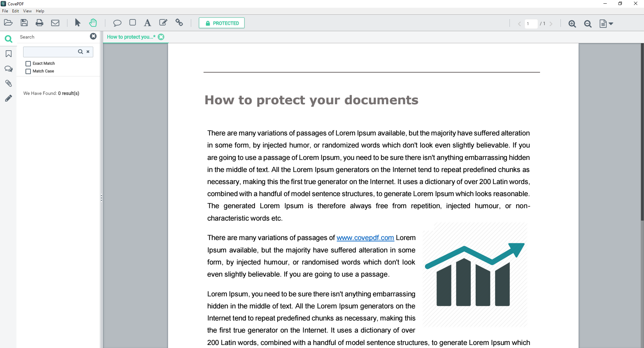Choose the text A tool

click(147, 23)
